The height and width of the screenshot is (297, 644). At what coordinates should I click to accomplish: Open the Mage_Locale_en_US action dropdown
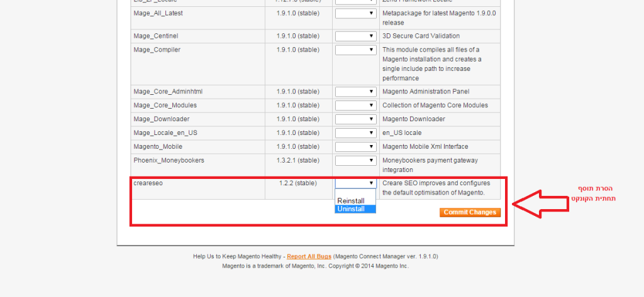tap(356, 133)
